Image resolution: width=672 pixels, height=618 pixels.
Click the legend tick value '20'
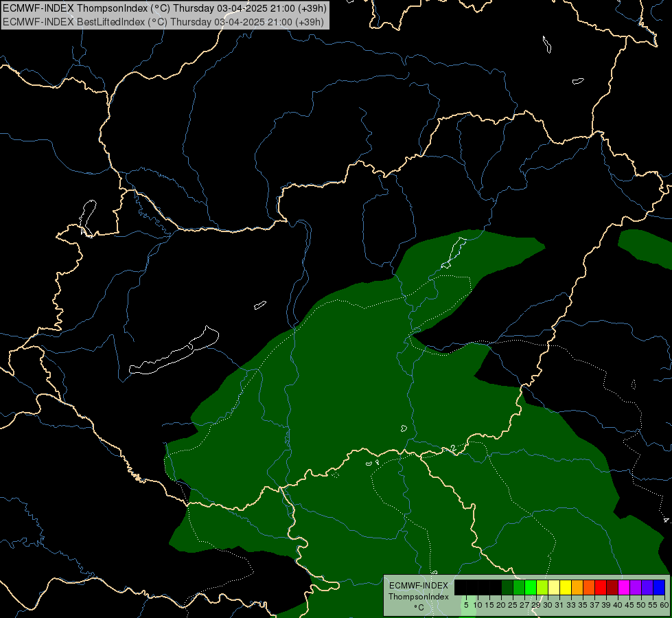tap(501, 605)
